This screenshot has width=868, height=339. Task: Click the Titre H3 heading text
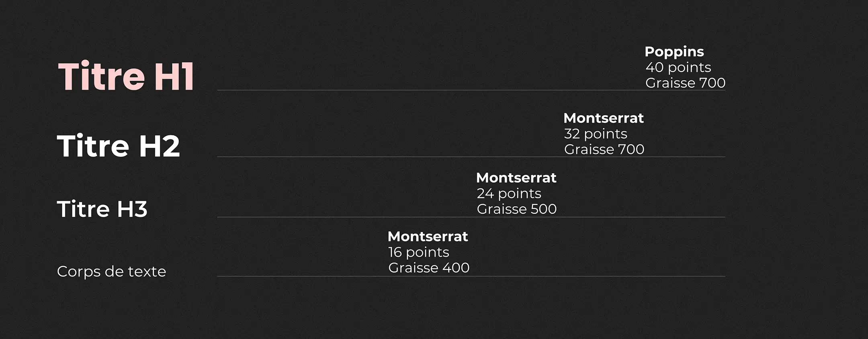click(x=102, y=209)
